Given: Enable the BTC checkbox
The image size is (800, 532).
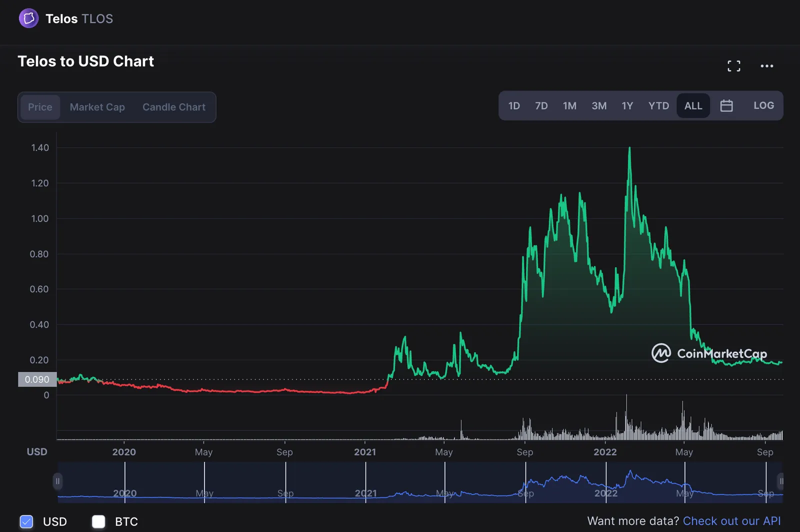Looking at the screenshot, I should coord(98,521).
